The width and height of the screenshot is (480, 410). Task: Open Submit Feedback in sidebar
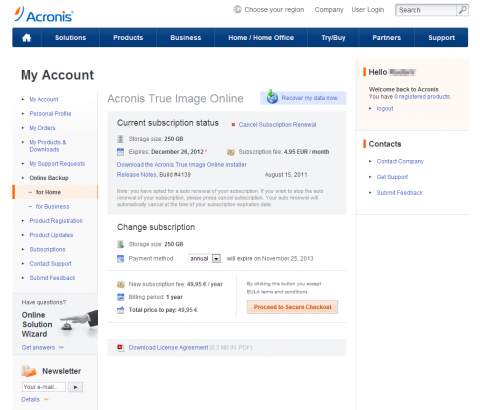[52, 278]
